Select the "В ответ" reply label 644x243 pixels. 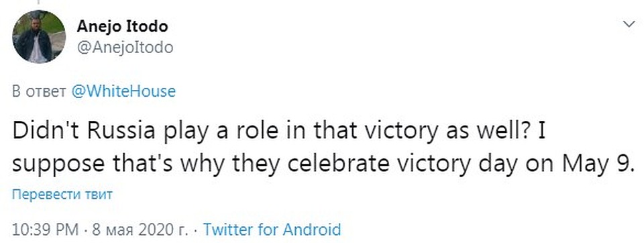coord(40,91)
